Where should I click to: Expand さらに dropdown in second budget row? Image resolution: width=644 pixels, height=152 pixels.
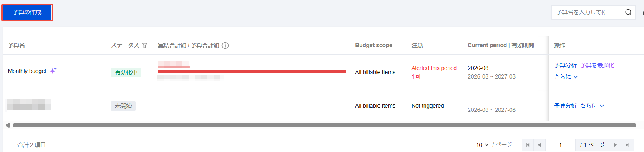point(592,106)
